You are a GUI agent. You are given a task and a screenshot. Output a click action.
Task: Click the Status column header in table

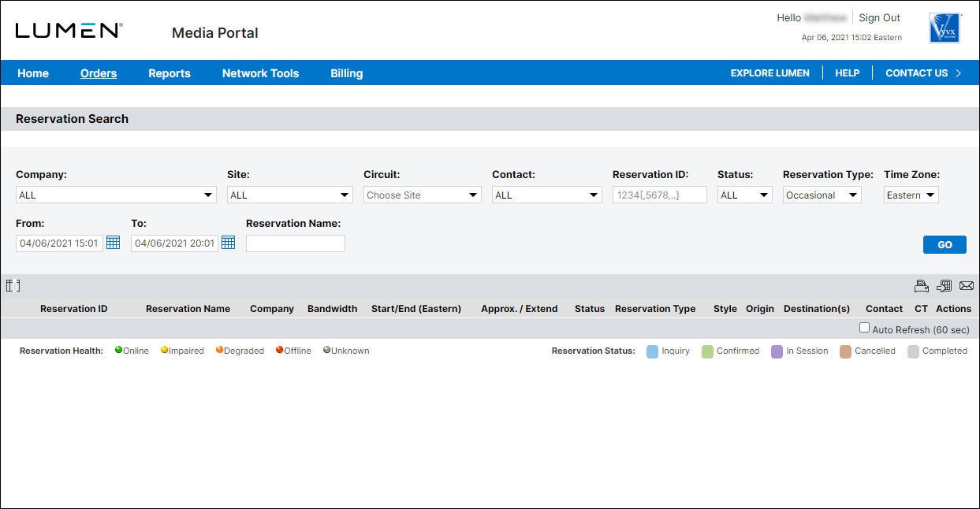590,309
